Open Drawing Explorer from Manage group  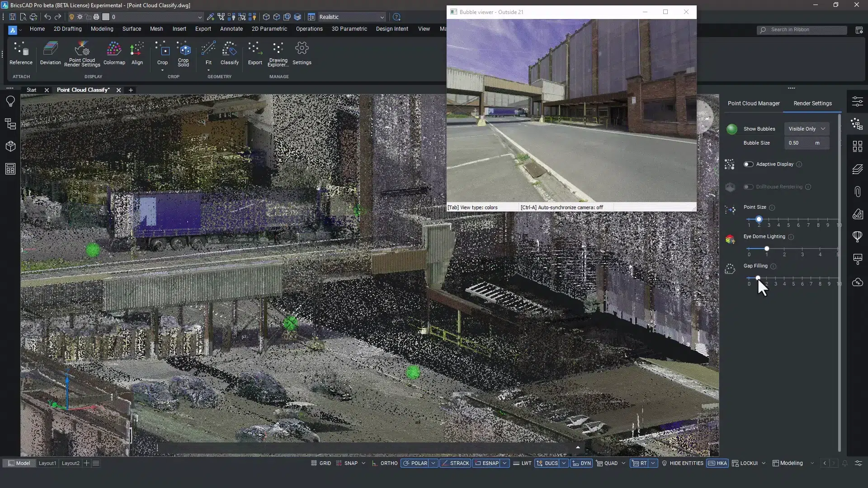click(x=278, y=53)
